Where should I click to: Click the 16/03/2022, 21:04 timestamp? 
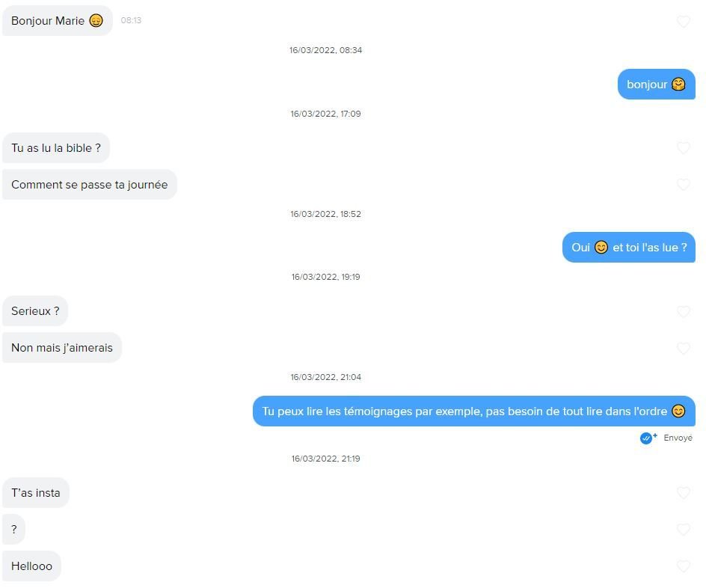pos(325,377)
